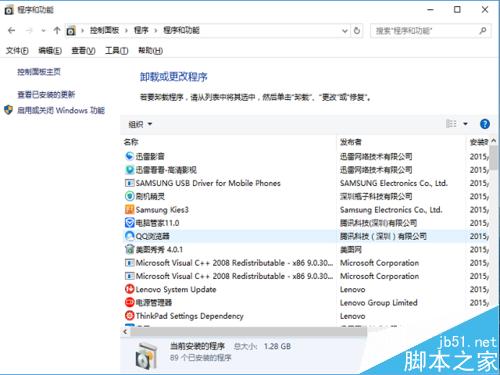This screenshot has height=375, width=500.
Task: Select the 迅雷影音 program icon
Action: click(129, 156)
